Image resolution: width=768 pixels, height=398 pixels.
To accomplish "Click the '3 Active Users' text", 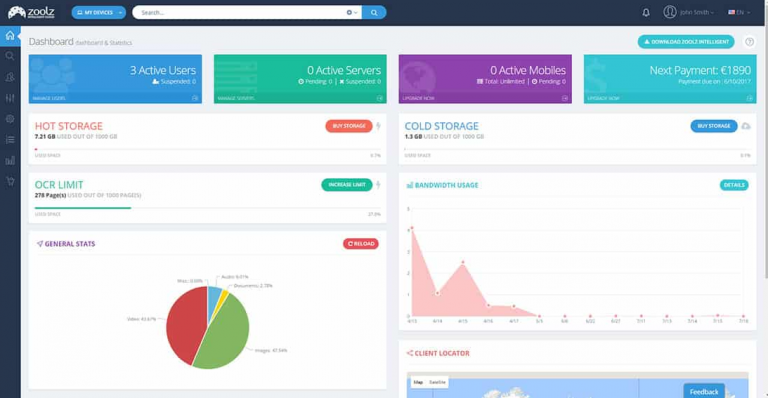I will tap(163, 70).
